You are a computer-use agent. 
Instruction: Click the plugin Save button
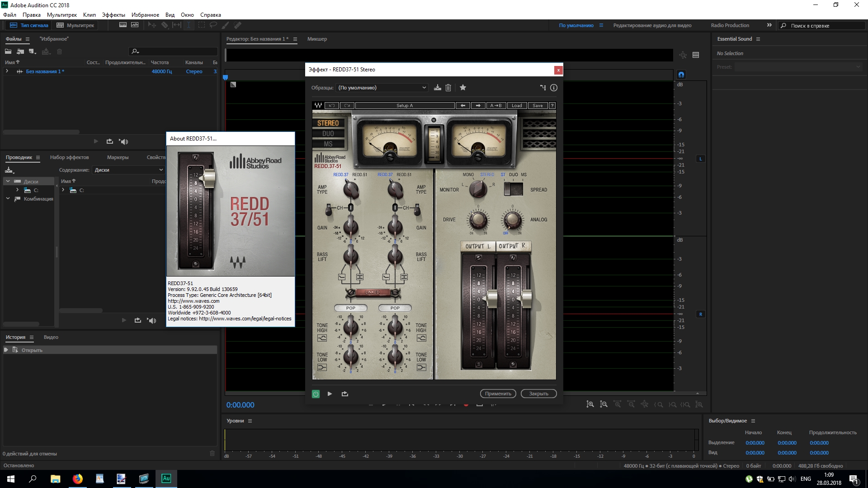coord(538,105)
